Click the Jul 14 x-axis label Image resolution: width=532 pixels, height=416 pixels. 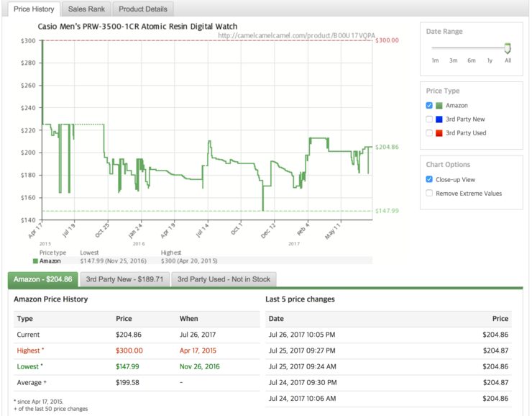pyautogui.click(x=203, y=230)
